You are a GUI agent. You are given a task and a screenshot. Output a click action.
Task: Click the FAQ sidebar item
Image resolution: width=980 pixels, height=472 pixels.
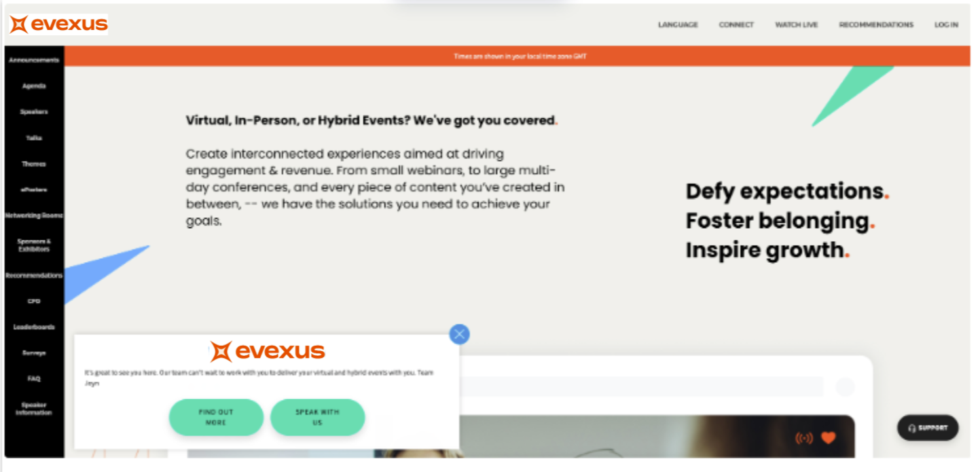click(34, 379)
